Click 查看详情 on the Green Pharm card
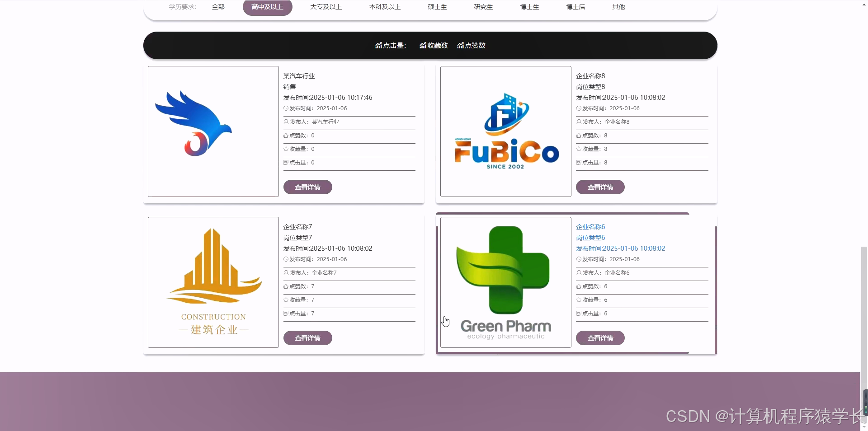The width and height of the screenshot is (868, 431). click(x=600, y=338)
